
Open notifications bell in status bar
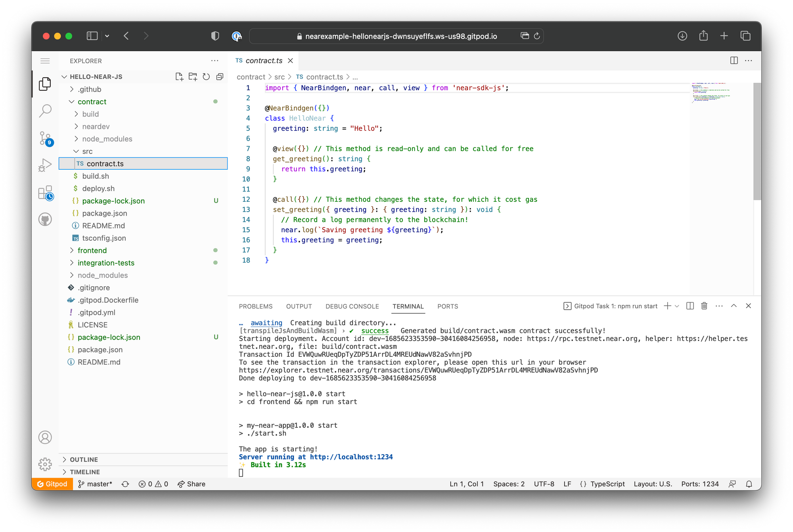(749, 484)
